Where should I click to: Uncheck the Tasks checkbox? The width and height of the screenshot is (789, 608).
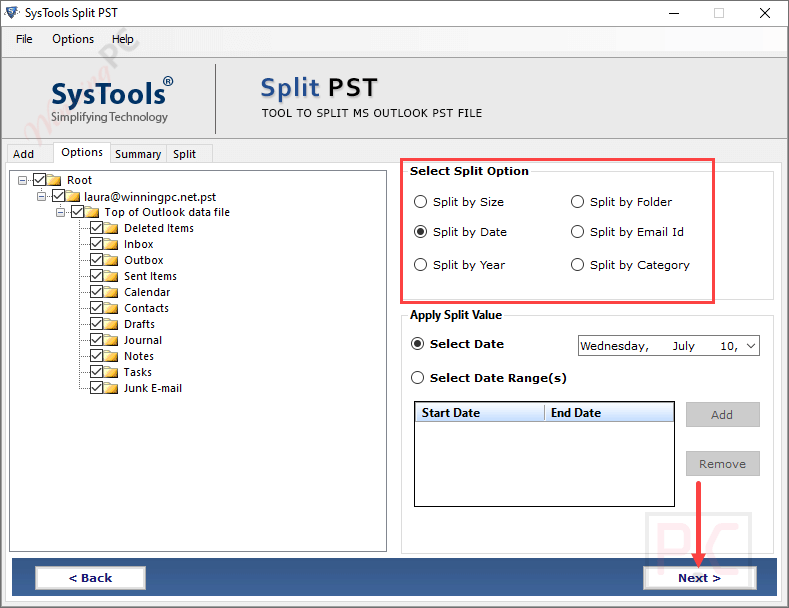point(97,371)
